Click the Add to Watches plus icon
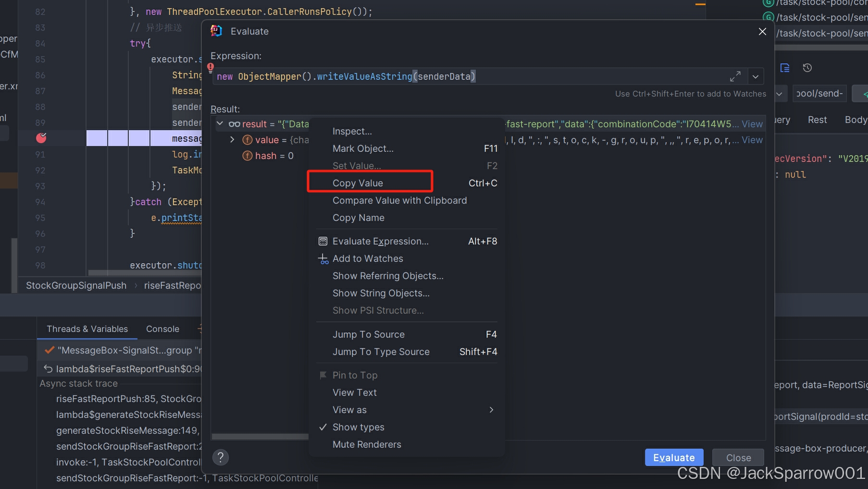 point(322,259)
